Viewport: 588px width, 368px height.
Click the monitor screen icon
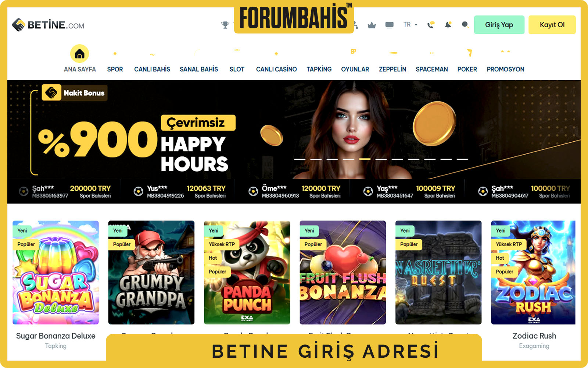click(390, 25)
